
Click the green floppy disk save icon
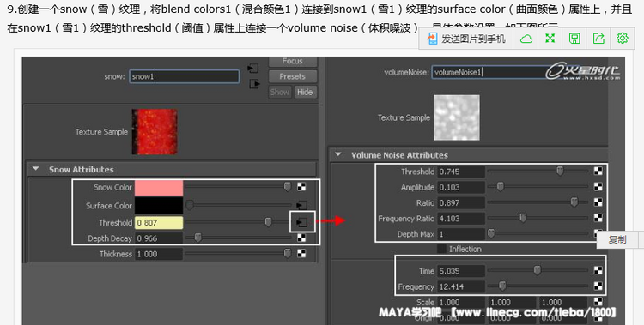pos(574,39)
